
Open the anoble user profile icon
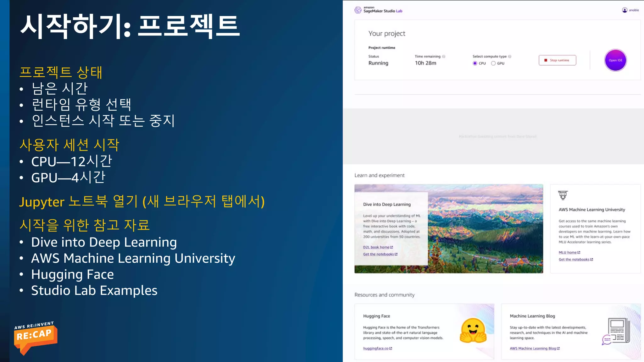coord(625,10)
